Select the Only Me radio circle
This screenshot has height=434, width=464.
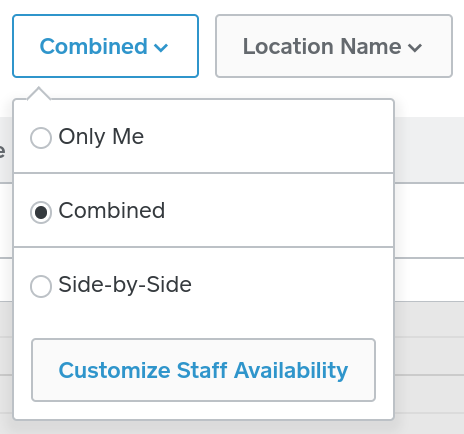click(41, 137)
